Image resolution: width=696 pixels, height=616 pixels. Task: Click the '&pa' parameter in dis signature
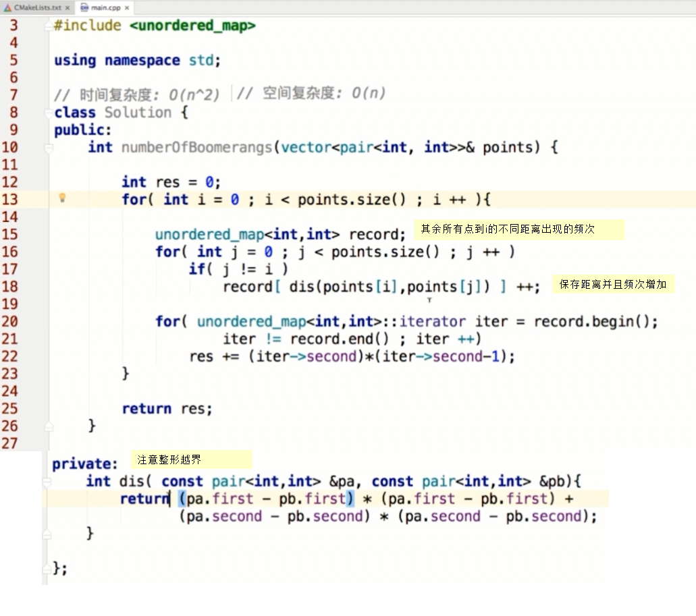[342, 482]
